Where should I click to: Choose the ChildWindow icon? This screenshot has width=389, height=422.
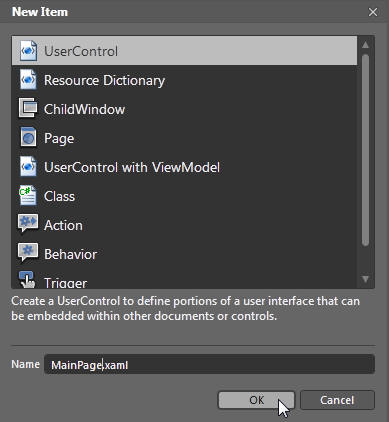[28, 108]
